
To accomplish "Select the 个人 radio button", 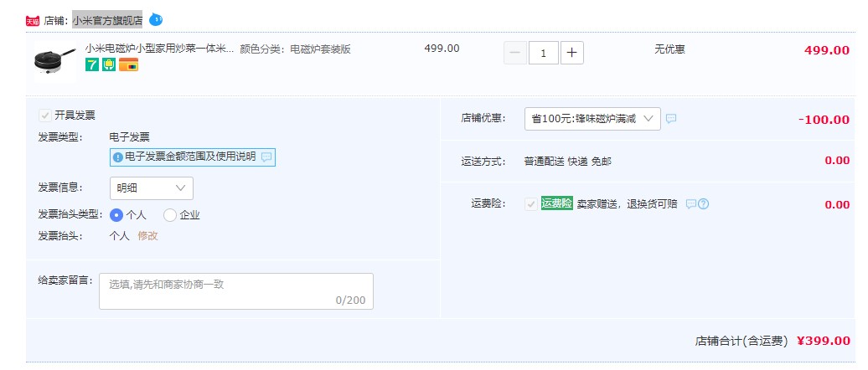I will coord(116,215).
